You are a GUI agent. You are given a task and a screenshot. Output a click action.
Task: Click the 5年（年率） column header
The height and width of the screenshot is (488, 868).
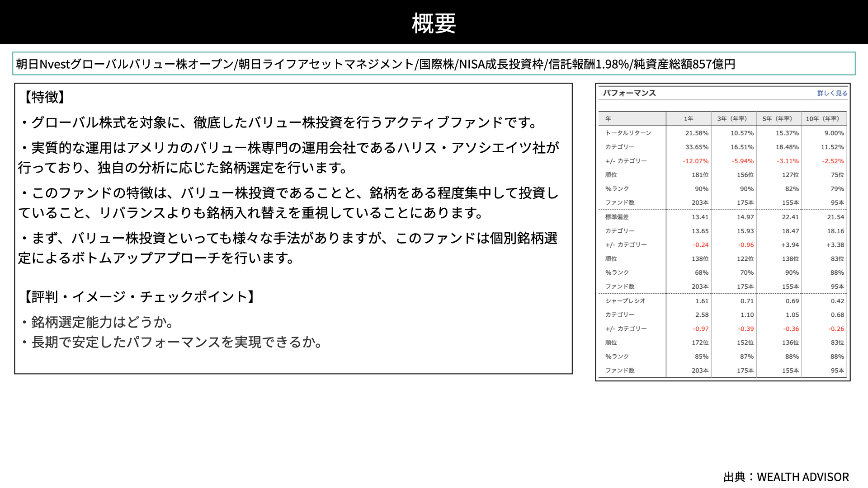[x=779, y=119]
